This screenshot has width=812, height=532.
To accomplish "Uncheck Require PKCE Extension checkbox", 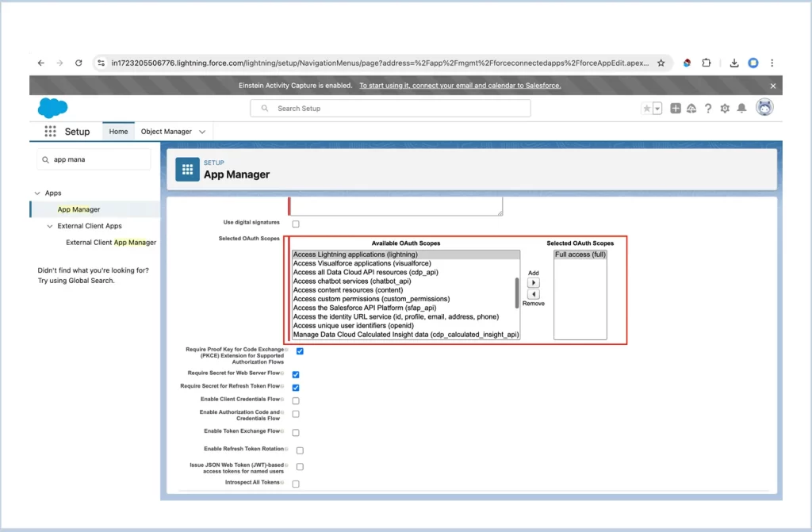I will pyautogui.click(x=300, y=351).
